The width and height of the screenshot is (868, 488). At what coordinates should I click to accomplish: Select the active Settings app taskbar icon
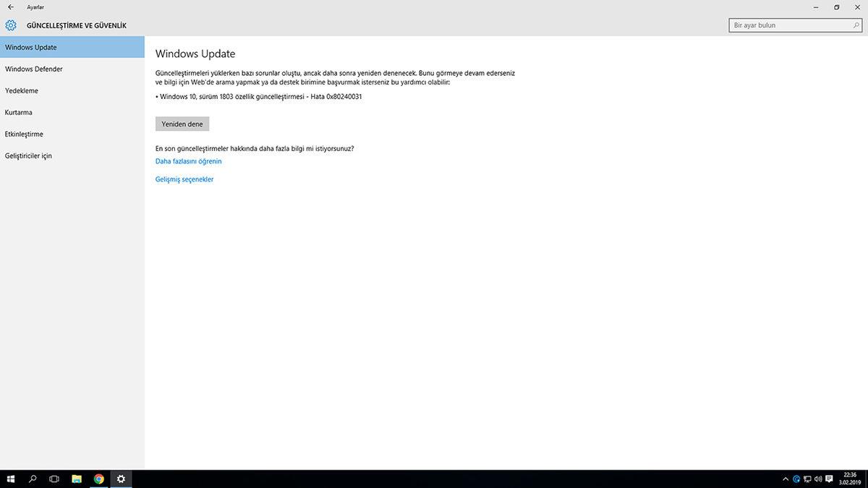pyautogui.click(x=120, y=479)
